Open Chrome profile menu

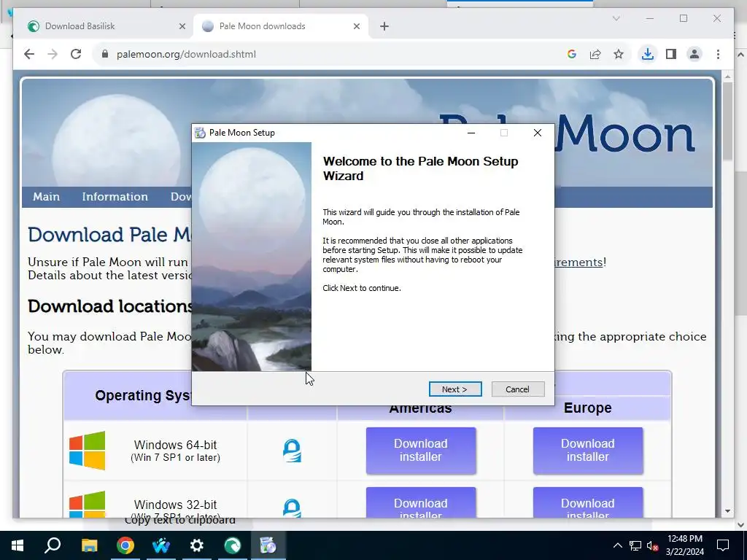point(694,54)
